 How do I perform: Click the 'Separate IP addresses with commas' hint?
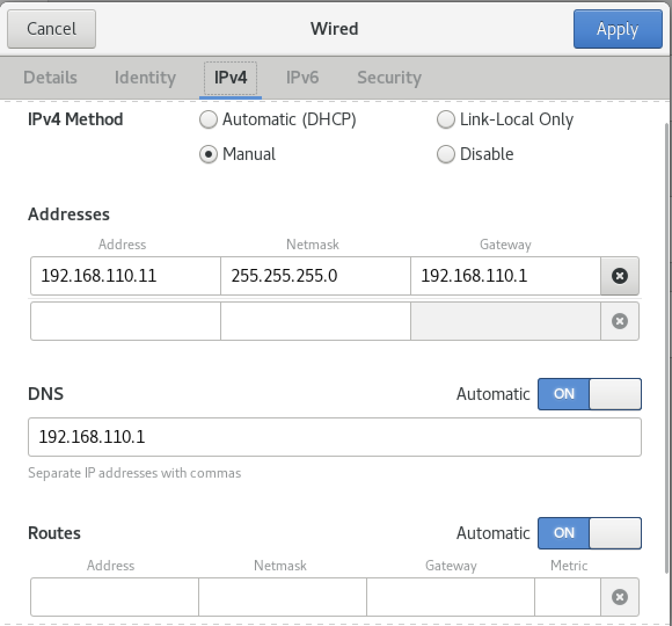coord(134,473)
